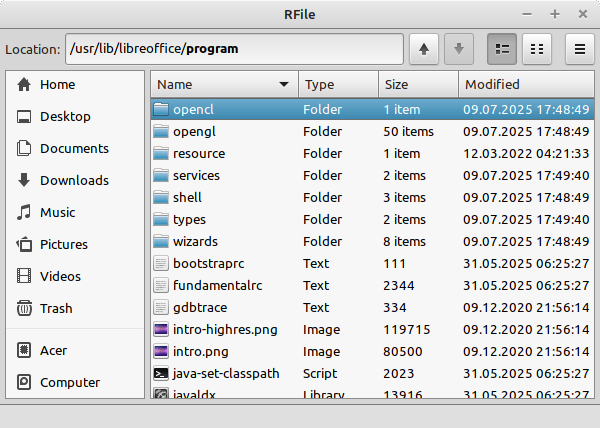Screen dimensions: 600x428
Task: Select the fundamentalrc text file icon
Action: click(x=161, y=285)
